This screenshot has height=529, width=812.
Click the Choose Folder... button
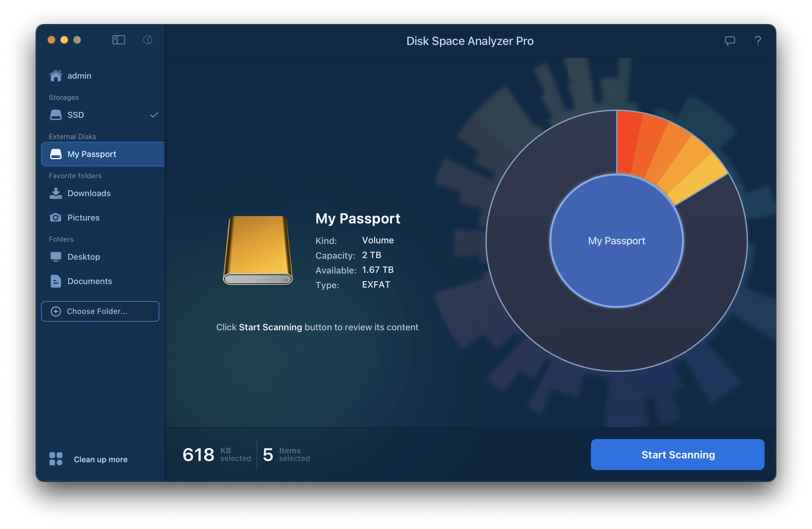pos(100,311)
